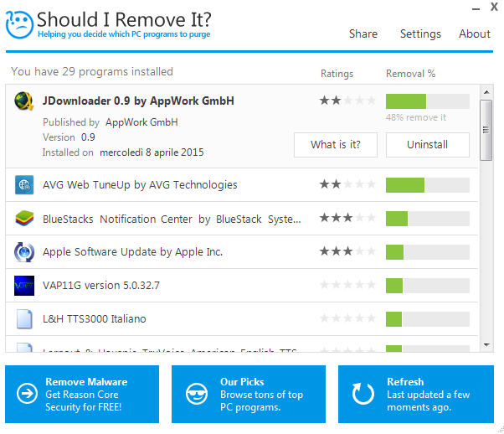504x434 pixels.
Task: Select Apple Software Update by Apple Inc. row
Action: pos(242,252)
